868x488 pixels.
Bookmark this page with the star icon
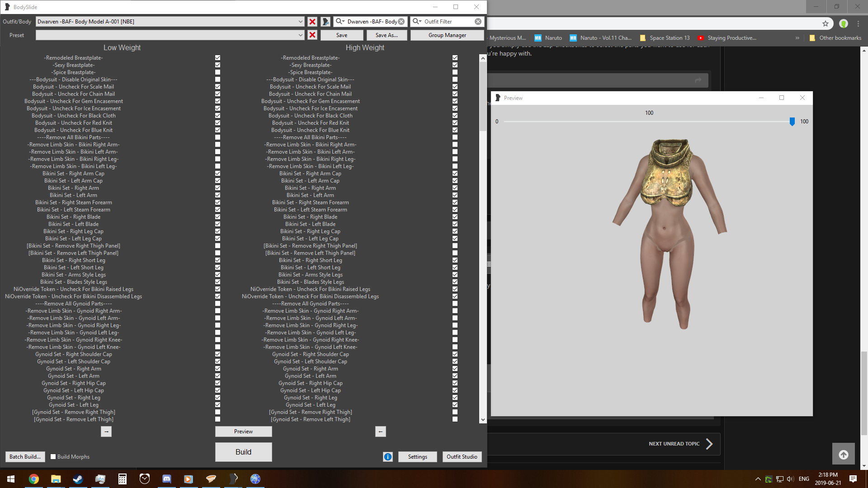[826, 23]
